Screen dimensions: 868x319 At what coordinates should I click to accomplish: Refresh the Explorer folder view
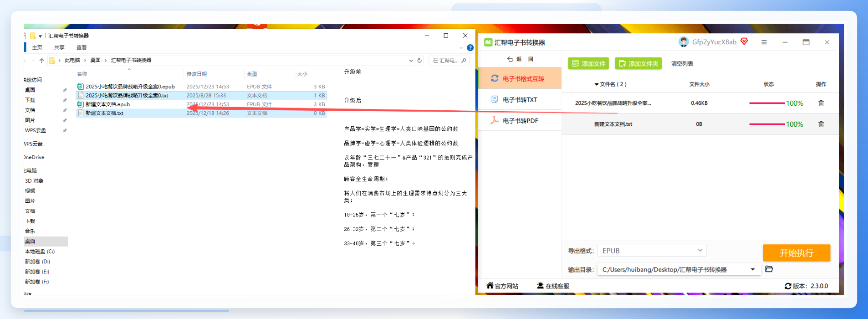(419, 61)
